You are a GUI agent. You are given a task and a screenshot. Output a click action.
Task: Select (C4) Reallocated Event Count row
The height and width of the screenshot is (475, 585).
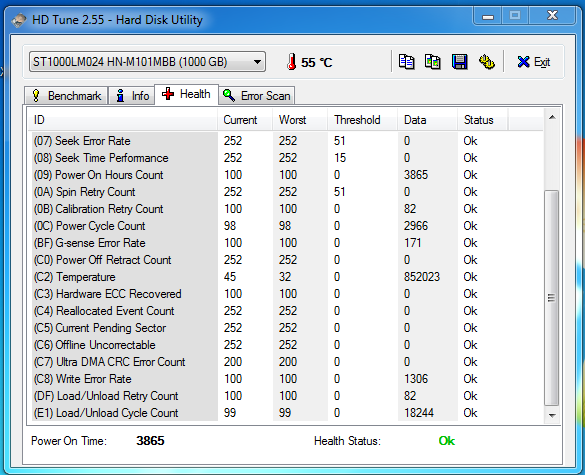tap(286, 311)
